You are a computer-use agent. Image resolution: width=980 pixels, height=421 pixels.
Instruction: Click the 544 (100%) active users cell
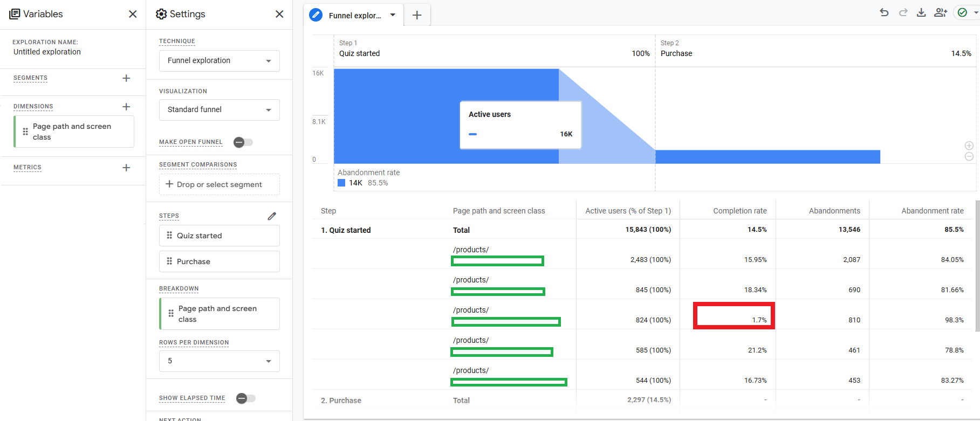coord(653,381)
